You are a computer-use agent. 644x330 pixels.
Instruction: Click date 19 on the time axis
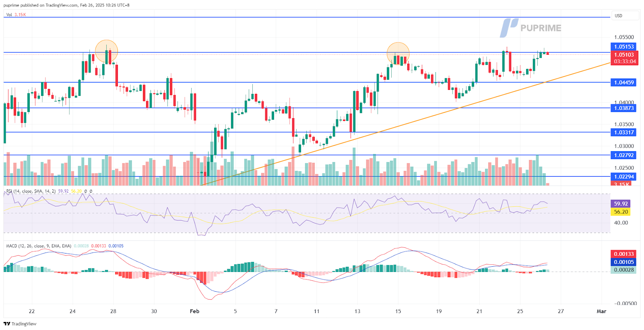click(439, 311)
